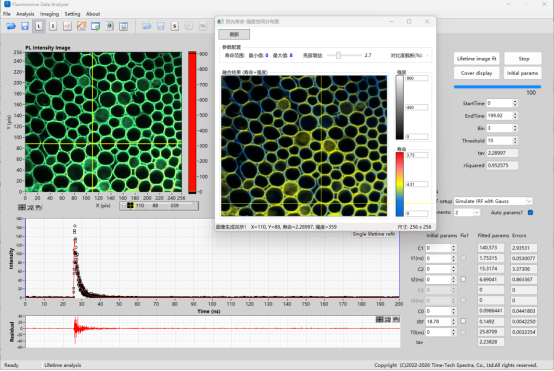The image size is (554, 371).
Task: Click the StartTime stepper arrows
Action: coord(515,103)
